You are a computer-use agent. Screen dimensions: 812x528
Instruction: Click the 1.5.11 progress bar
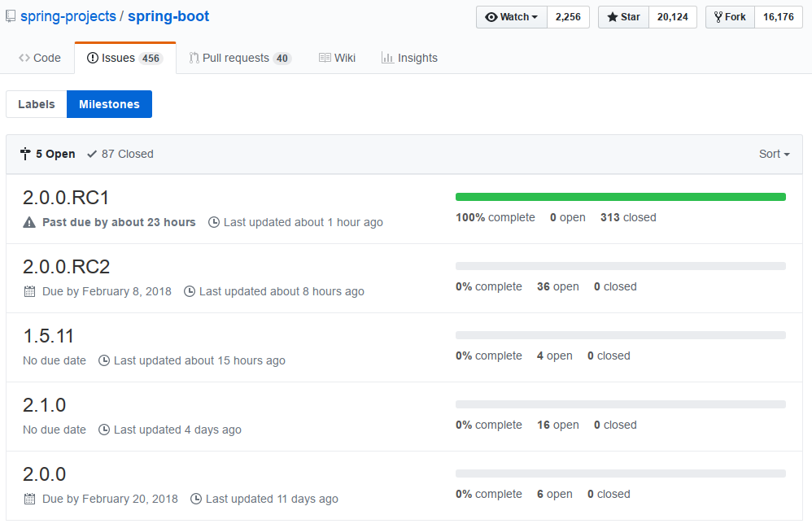(621, 335)
